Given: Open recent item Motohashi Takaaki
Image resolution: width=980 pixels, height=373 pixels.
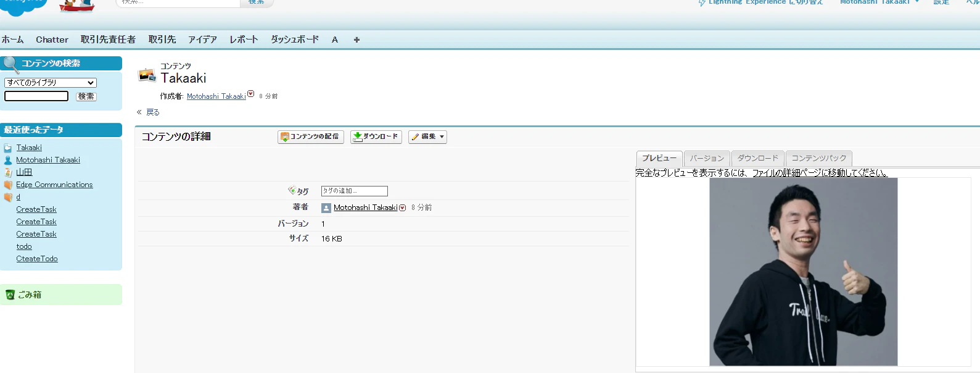Looking at the screenshot, I should tap(48, 160).
